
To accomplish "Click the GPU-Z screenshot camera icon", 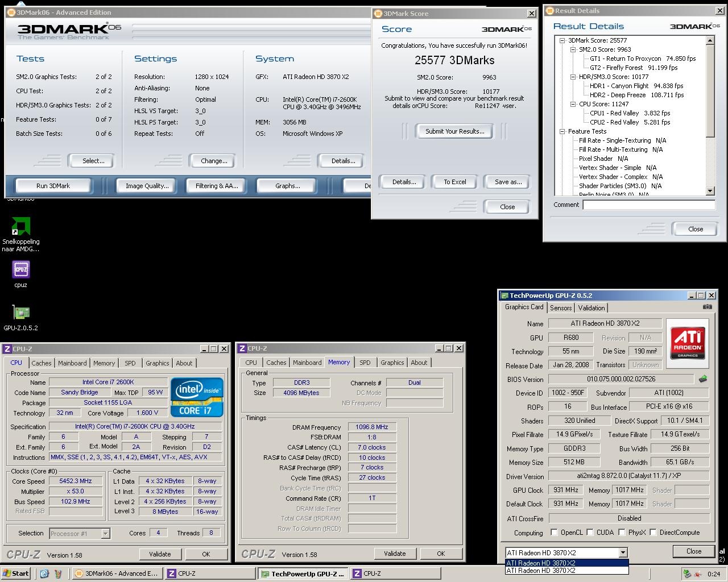I will tap(707, 307).
